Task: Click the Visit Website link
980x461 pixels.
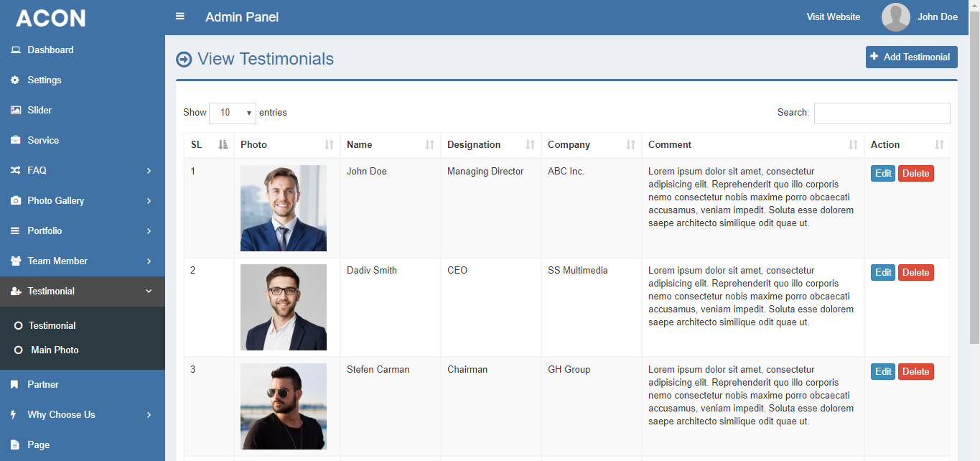Action: (x=833, y=17)
